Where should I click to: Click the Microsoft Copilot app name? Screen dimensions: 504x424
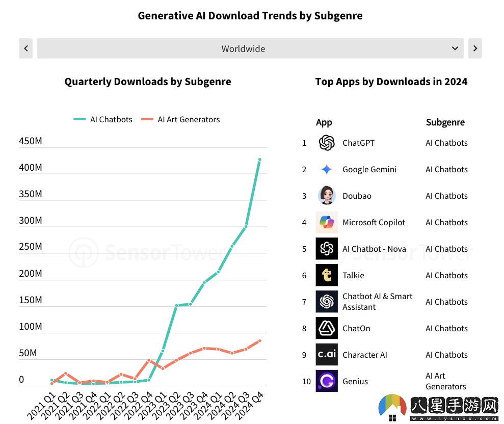(x=374, y=223)
